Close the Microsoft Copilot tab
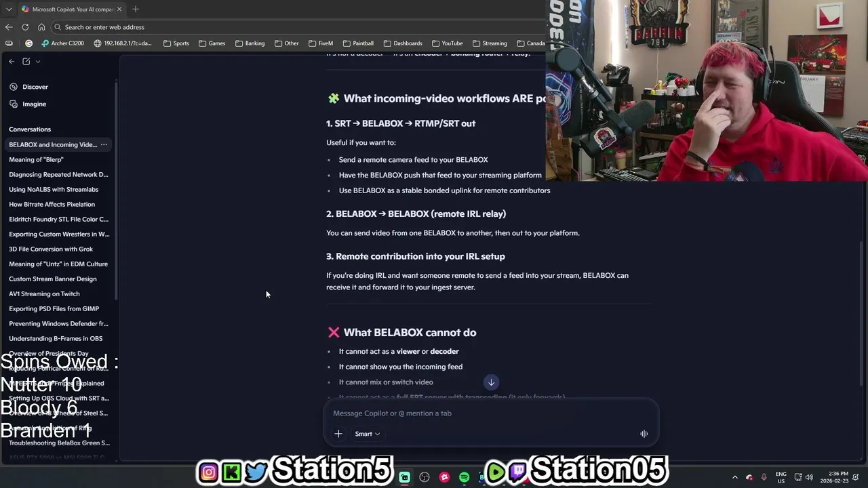The width and height of the screenshot is (868, 488). [x=119, y=9]
